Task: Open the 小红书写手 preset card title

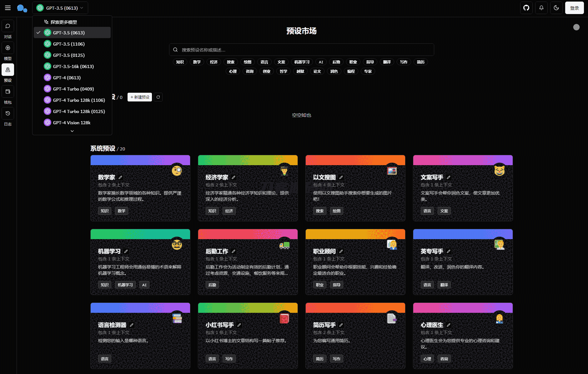Action: 220,325
